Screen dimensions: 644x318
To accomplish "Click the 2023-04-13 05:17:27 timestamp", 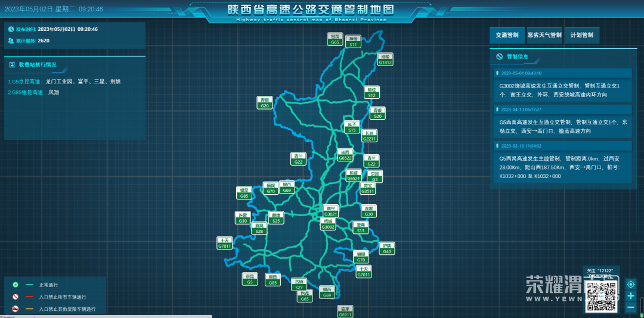I will click(x=521, y=110).
